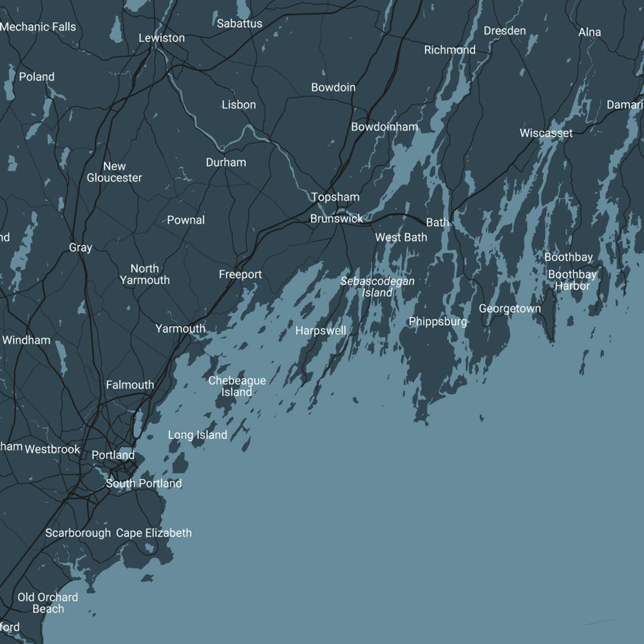Click the Cape Elizabeth label
This screenshot has height=644, width=644.
coord(154,533)
